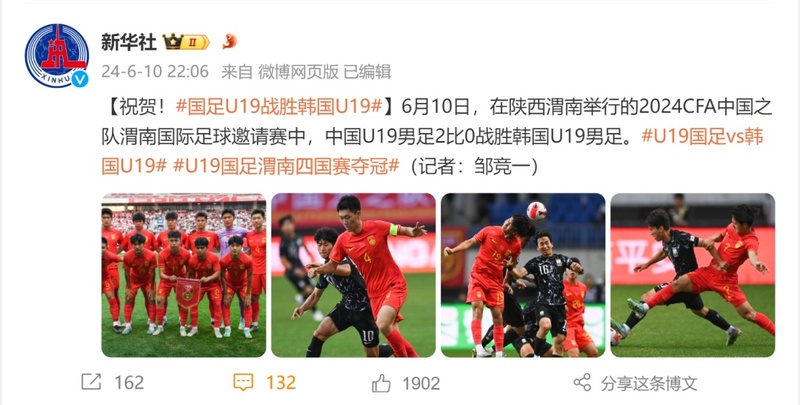Open hashtag #国足U19战胜韩国U19#
Image resolution: width=800 pixels, height=405 pixels.
[279, 107]
